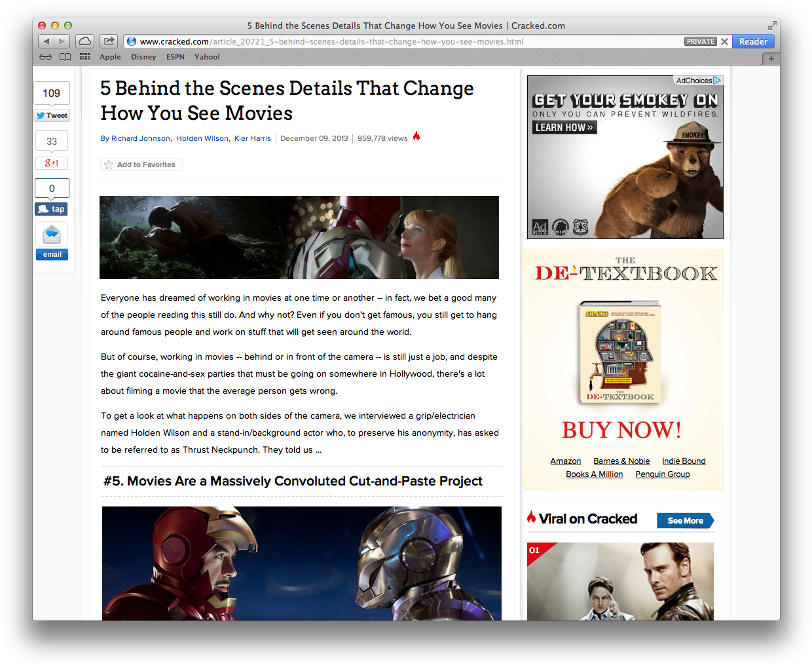The height and width of the screenshot is (667, 812).
Task: Enter full screen with the arrows icon
Action: (x=772, y=26)
